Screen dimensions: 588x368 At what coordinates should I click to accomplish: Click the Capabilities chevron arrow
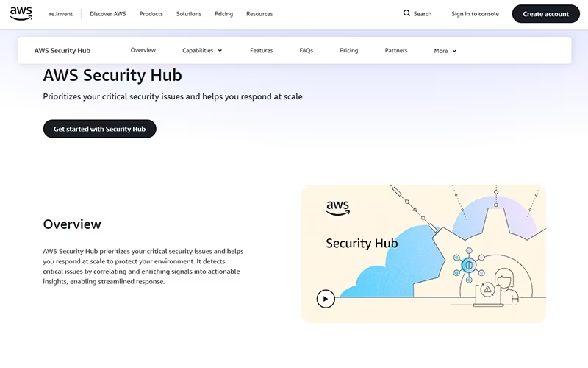coord(220,51)
